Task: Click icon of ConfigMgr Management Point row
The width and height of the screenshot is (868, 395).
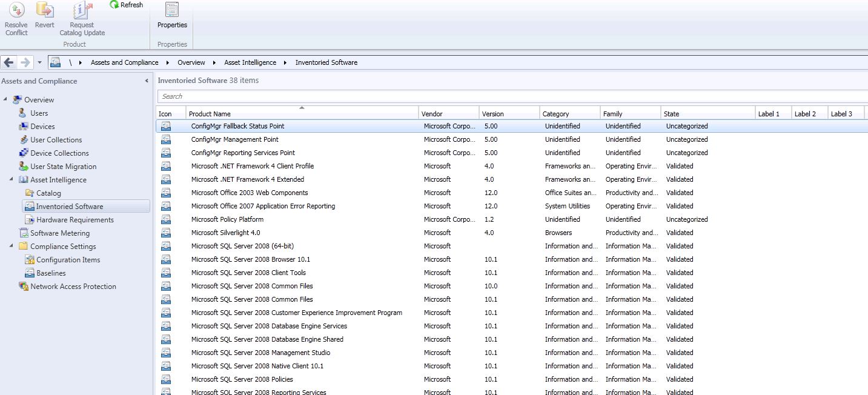Action: (166, 139)
